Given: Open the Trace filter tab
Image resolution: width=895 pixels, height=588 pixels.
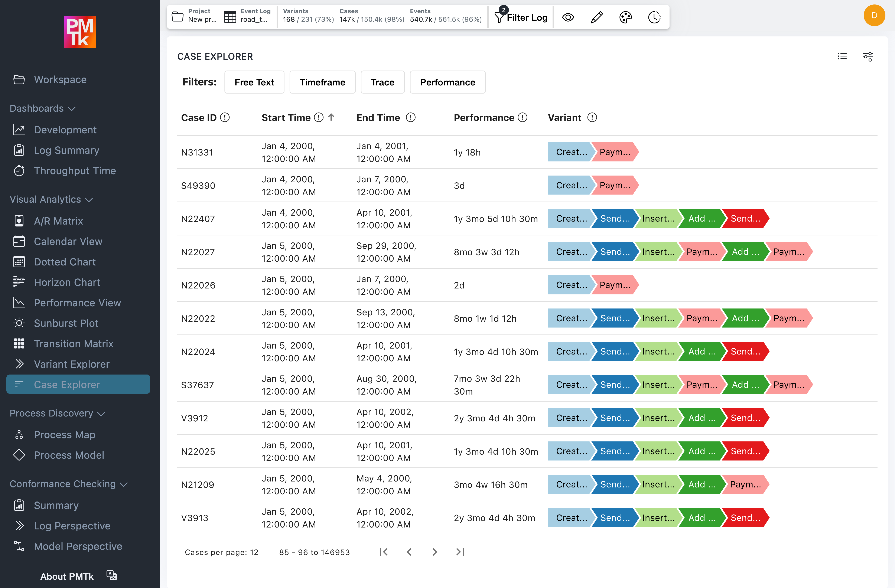Looking at the screenshot, I should [x=383, y=82].
